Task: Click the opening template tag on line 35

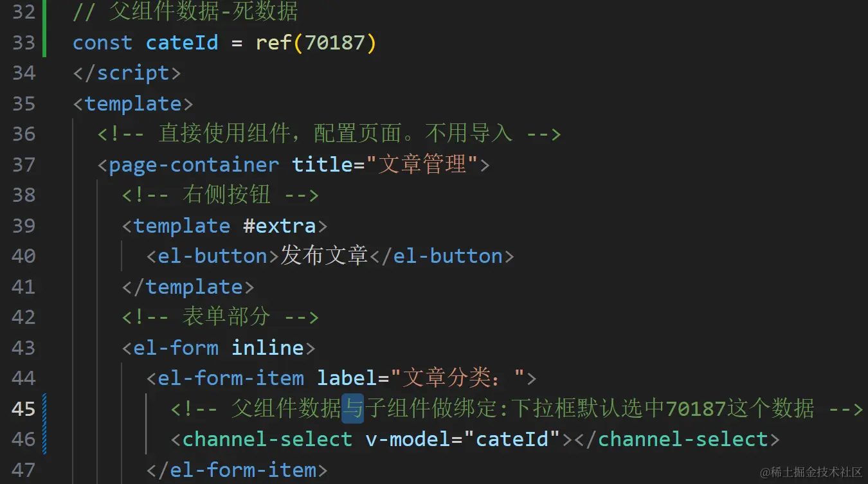Action: click(133, 103)
